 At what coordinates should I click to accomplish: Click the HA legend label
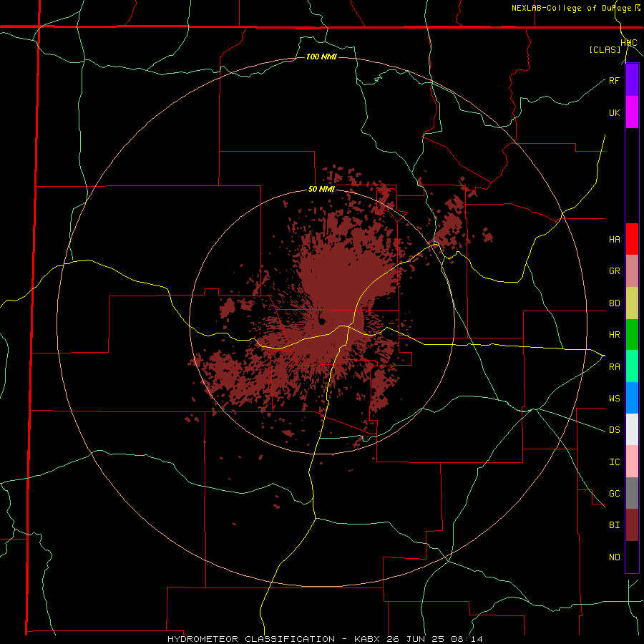(x=614, y=240)
